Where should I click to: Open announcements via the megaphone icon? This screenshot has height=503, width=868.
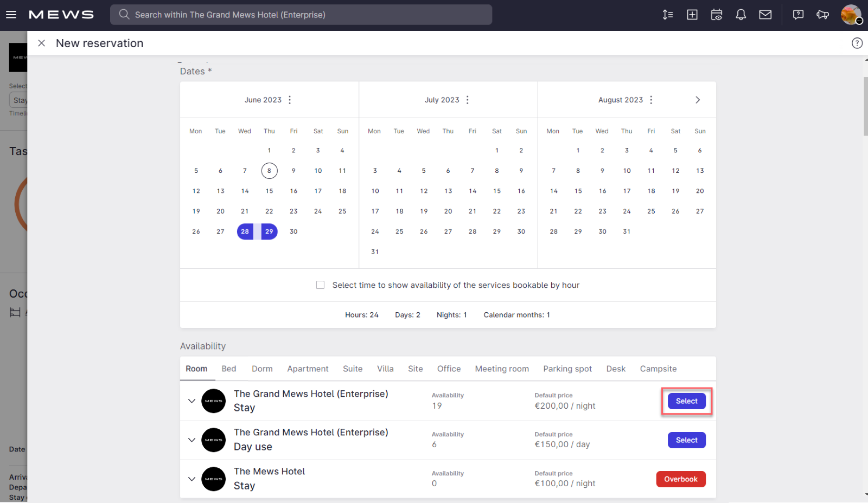tap(822, 15)
